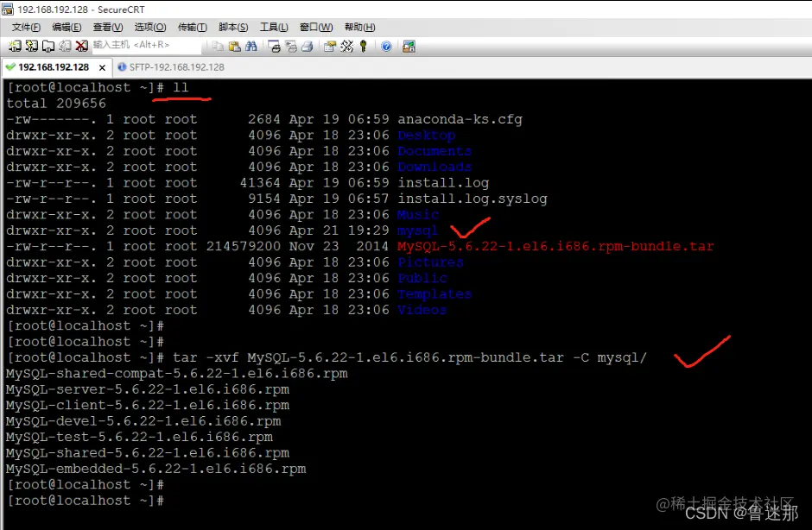Image resolution: width=812 pixels, height=530 pixels.
Task: Click the 'Pictures' directory name
Action: pos(430,262)
